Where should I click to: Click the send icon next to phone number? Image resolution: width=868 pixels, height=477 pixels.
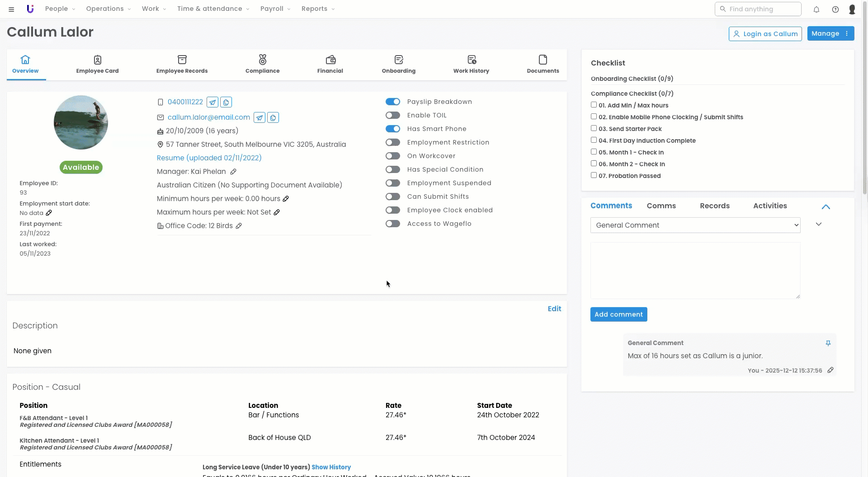(x=212, y=102)
